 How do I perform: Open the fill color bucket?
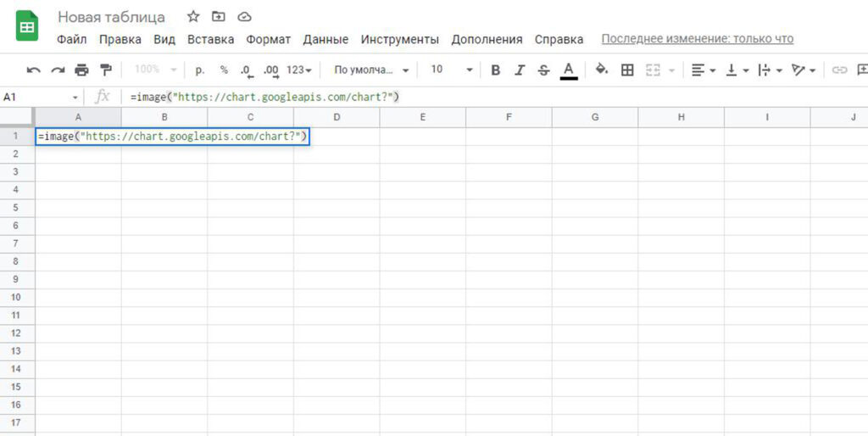point(601,70)
